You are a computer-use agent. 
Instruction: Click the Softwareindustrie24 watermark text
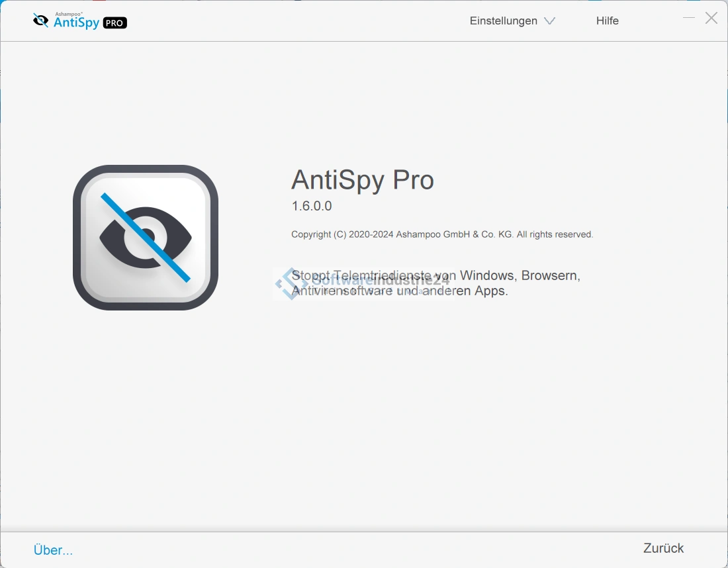point(381,280)
